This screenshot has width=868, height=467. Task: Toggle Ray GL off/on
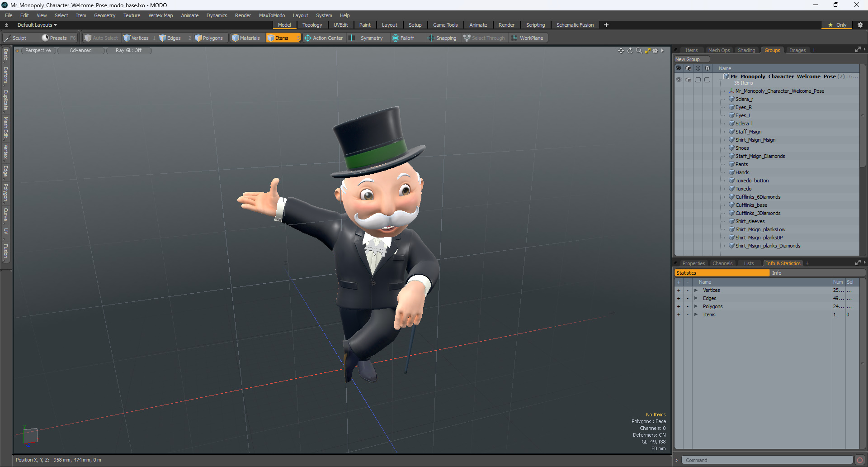point(128,51)
